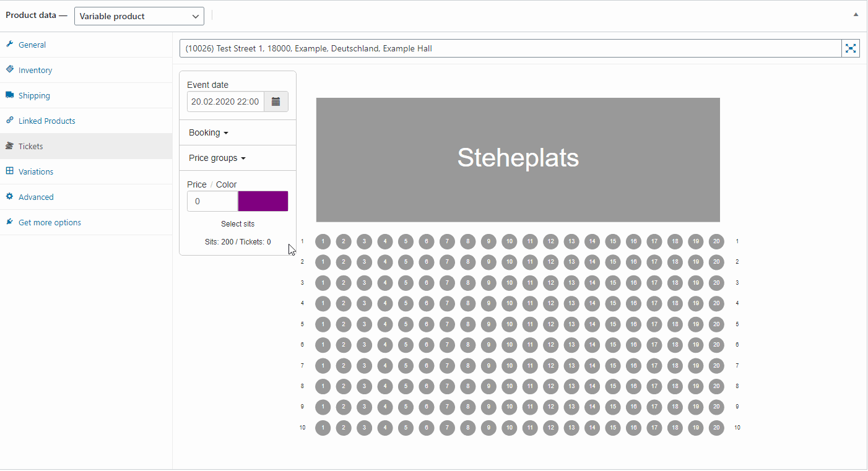Select seat 3 in row 7

364,366
